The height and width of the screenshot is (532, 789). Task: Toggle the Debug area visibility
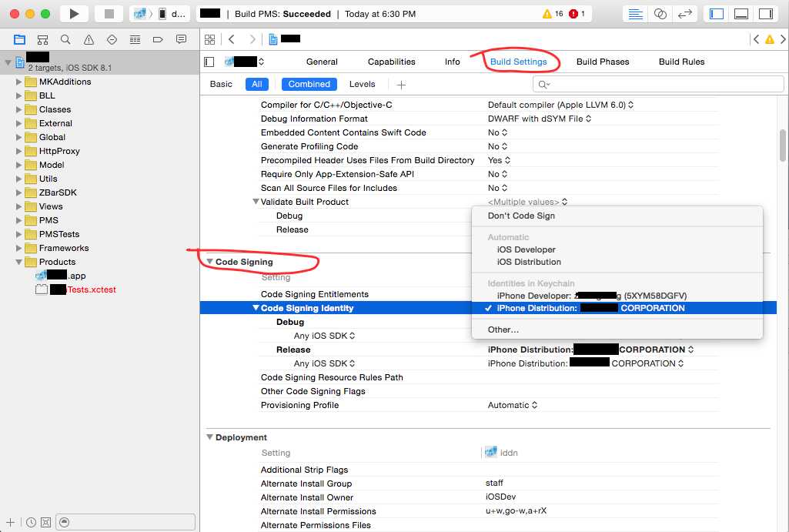(x=741, y=14)
